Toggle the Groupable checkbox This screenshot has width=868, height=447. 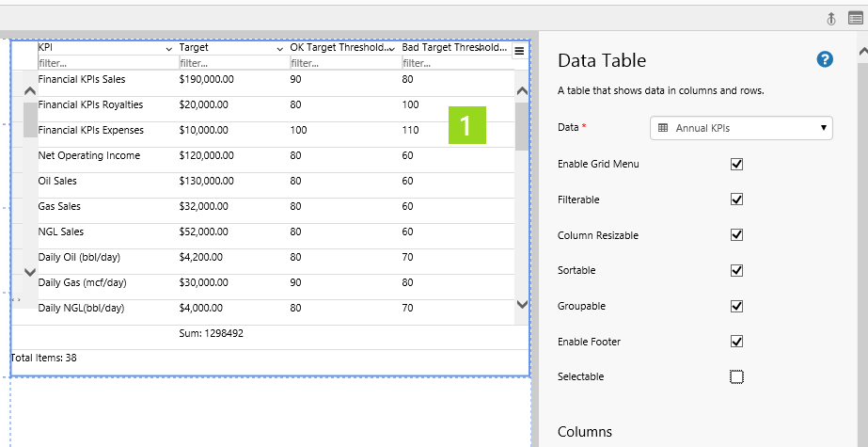tap(736, 306)
